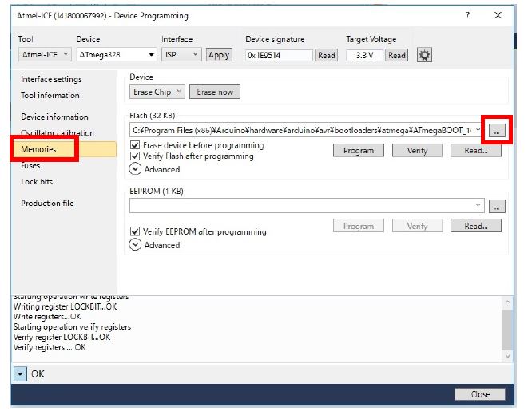This screenshot has height=411, width=532.
Task: Open the gear settings icon next to Target Voltage
Action: click(424, 55)
